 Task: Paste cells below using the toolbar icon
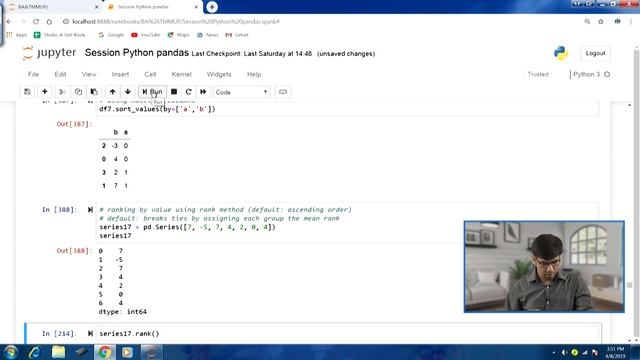pyautogui.click(x=94, y=92)
